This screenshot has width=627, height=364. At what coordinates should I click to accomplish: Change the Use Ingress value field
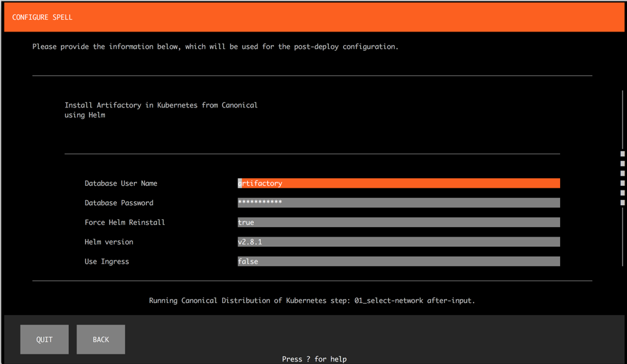[398, 261]
